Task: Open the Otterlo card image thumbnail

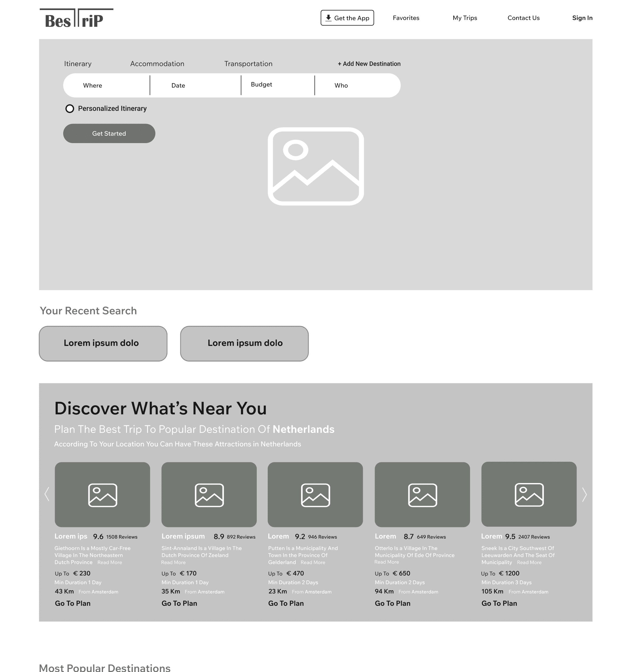Action: click(x=422, y=495)
